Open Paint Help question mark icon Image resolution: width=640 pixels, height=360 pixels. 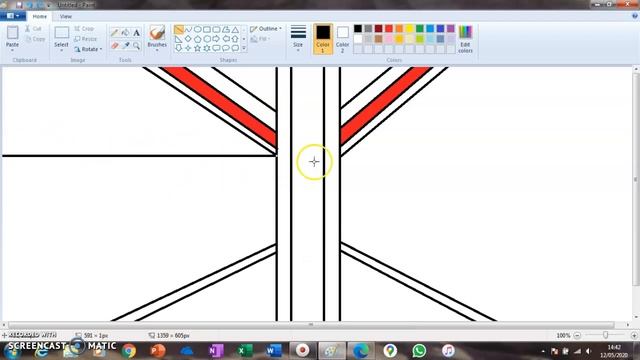point(635,16)
